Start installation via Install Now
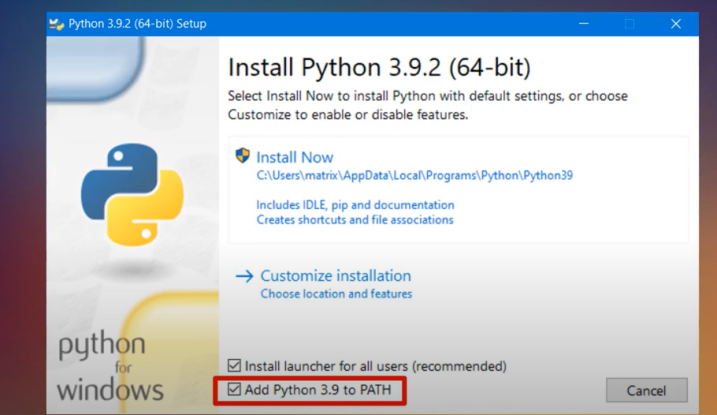 click(295, 157)
